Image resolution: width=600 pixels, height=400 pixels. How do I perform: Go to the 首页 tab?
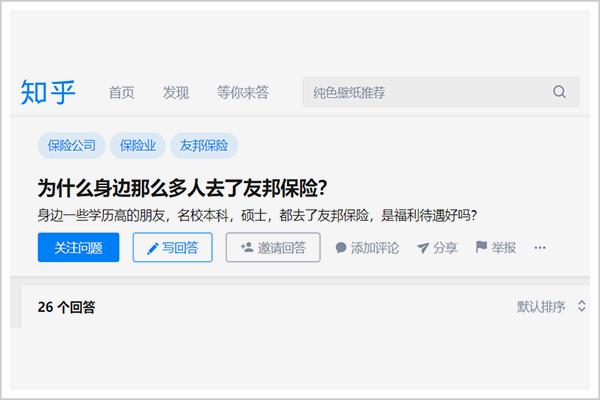coord(121,92)
